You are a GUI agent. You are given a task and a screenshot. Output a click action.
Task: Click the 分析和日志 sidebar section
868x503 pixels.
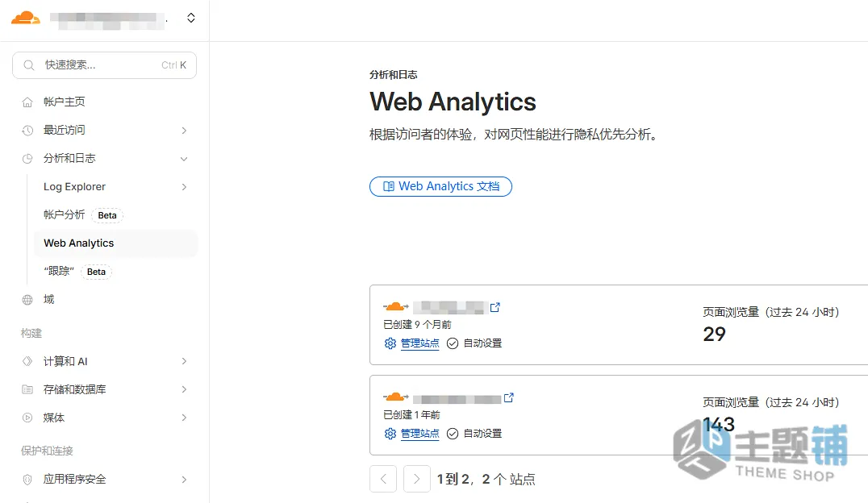(x=69, y=158)
